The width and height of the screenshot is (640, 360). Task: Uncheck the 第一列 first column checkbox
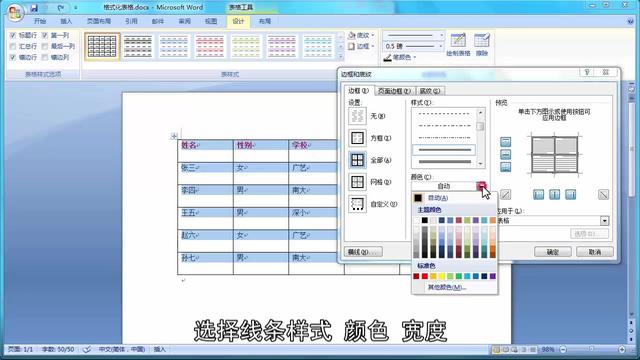coord(45,36)
